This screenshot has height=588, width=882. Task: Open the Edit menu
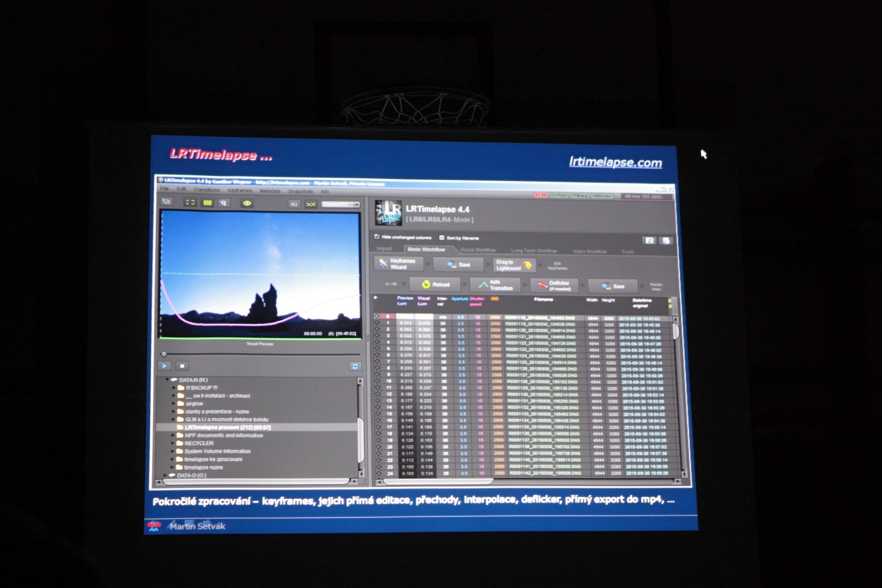point(181,189)
